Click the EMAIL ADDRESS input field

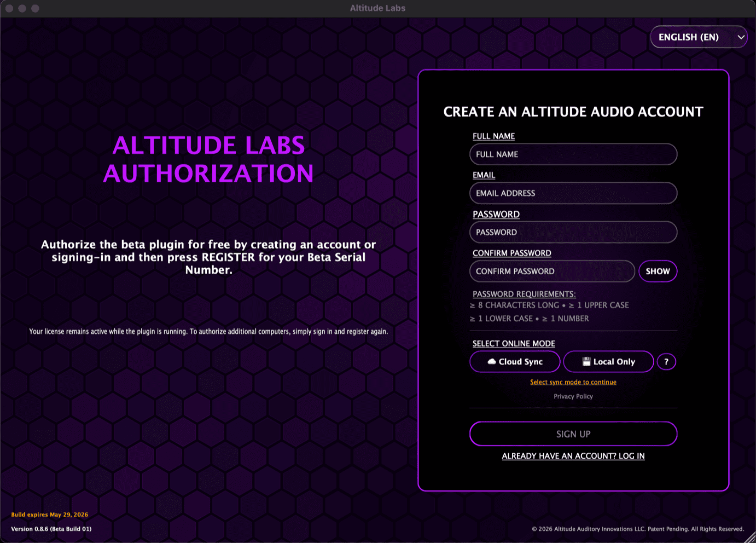coord(573,193)
